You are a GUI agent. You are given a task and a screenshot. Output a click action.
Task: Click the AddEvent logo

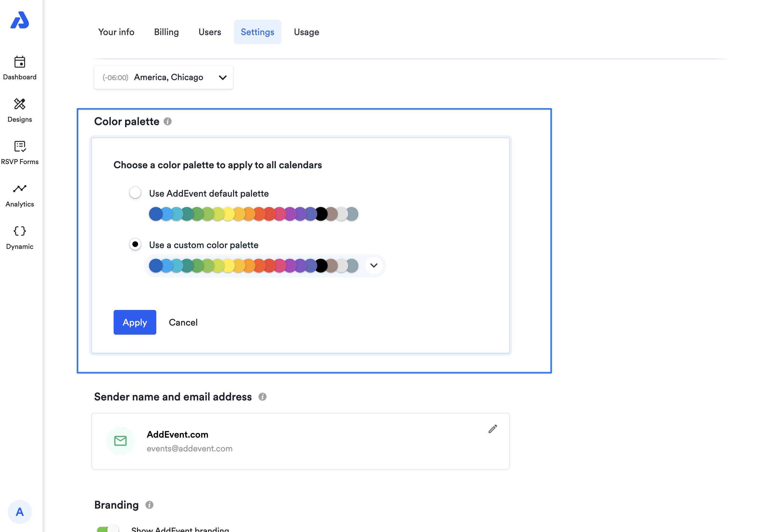point(20,20)
